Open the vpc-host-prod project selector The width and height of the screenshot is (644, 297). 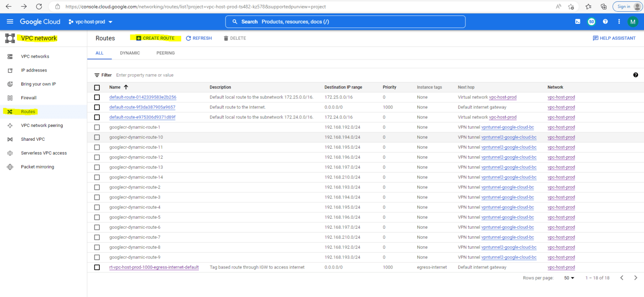90,21
